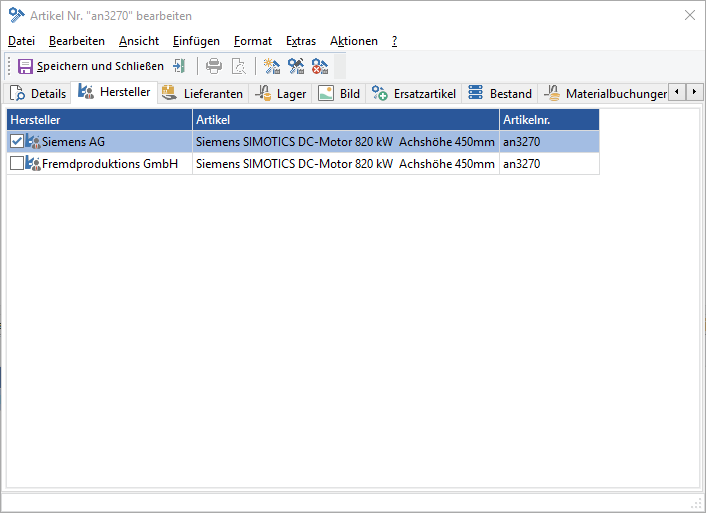706x513 pixels.
Task: Open the question mark help menu
Action: pyautogui.click(x=394, y=41)
